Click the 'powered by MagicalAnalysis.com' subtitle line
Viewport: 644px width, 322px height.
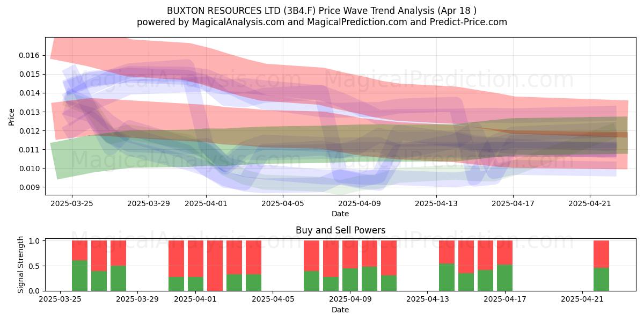[x=322, y=22]
